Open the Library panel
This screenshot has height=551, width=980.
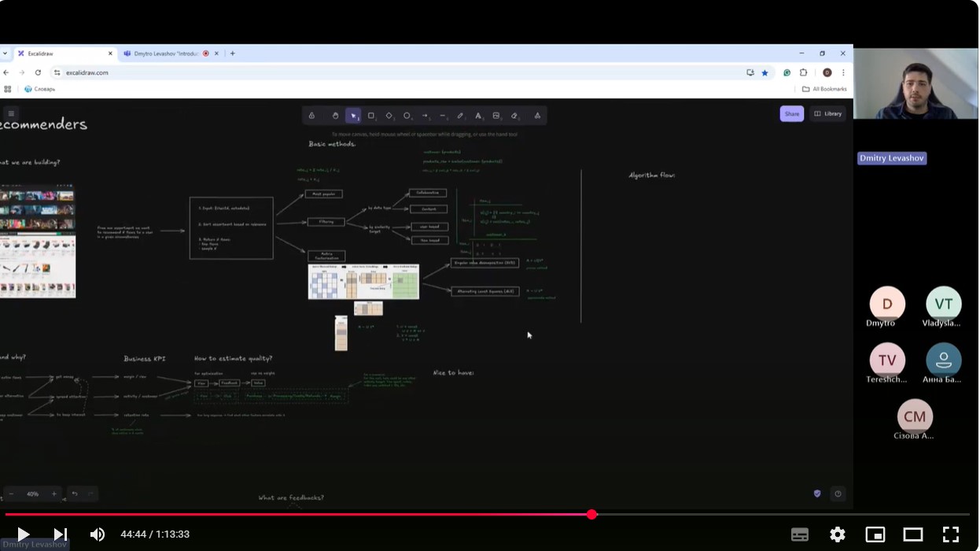click(828, 114)
